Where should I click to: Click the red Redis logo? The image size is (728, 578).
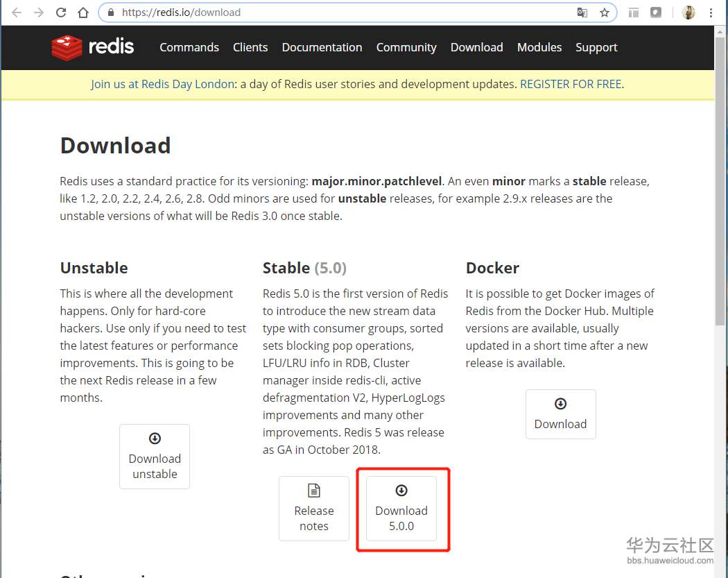67,47
